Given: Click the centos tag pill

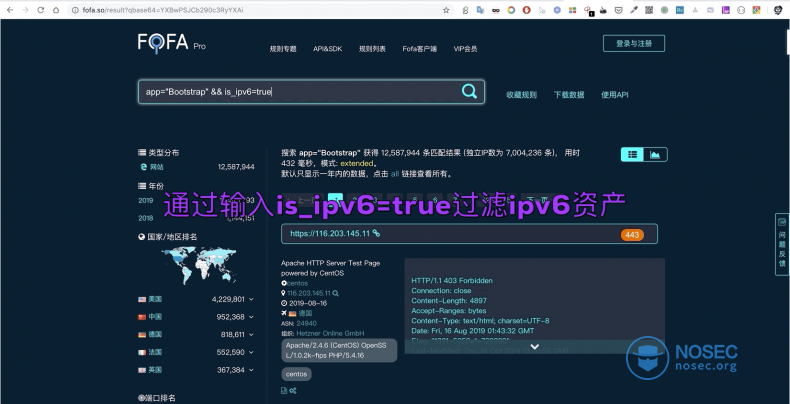Looking at the screenshot, I should [296, 374].
